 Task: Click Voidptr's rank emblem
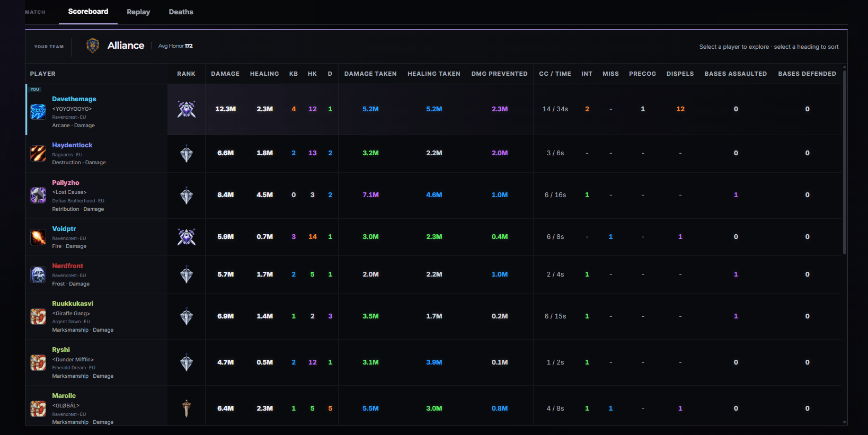(187, 237)
